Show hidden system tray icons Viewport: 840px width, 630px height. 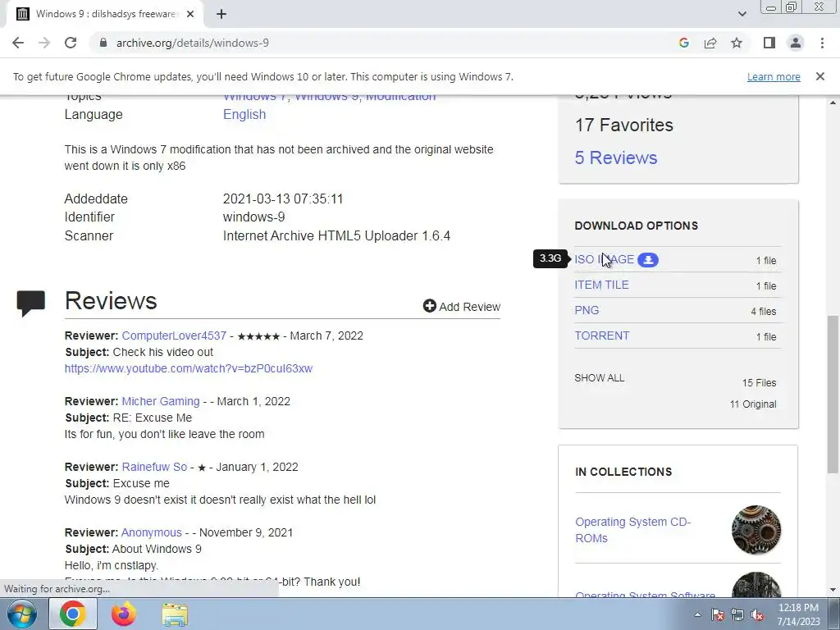(697, 614)
